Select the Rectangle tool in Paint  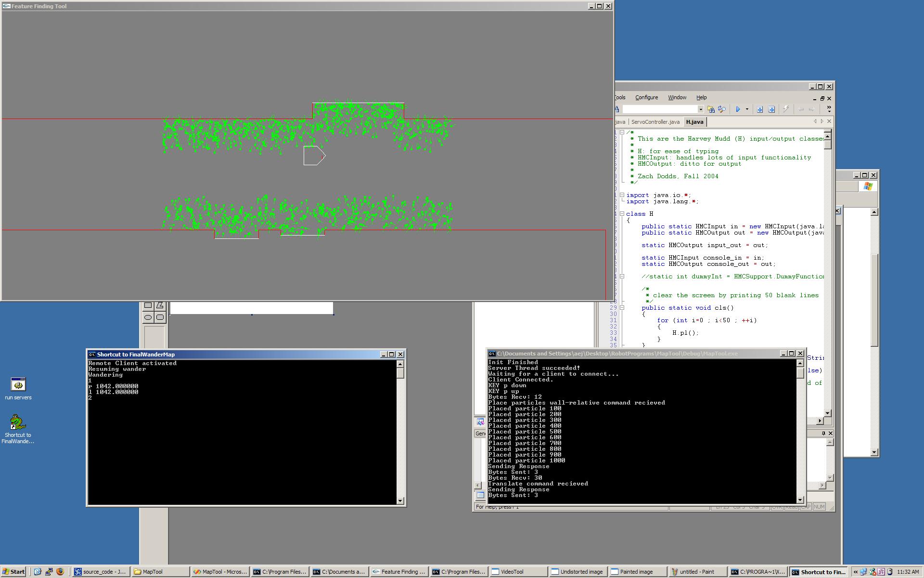coord(148,305)
